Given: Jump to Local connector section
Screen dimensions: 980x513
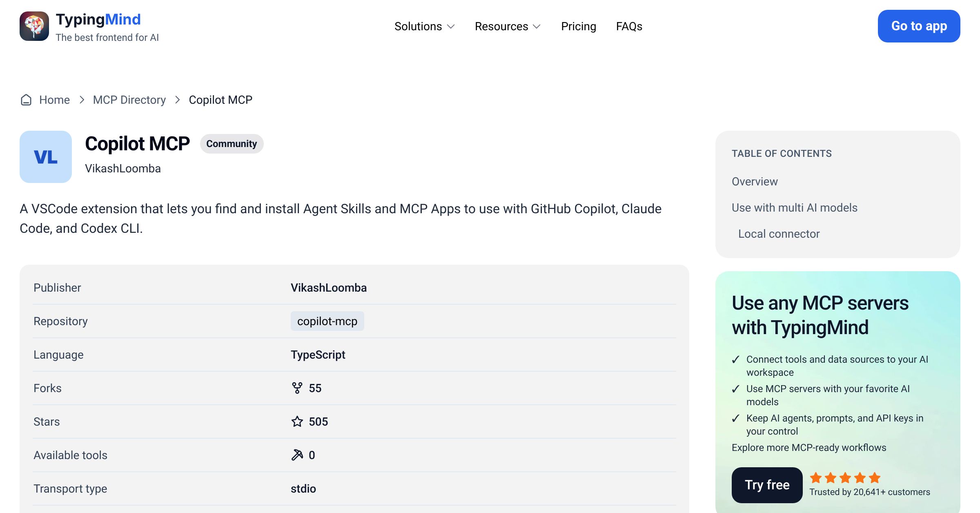Looking at the screenshot, I should pyautogui.click(x=779, y=234).
